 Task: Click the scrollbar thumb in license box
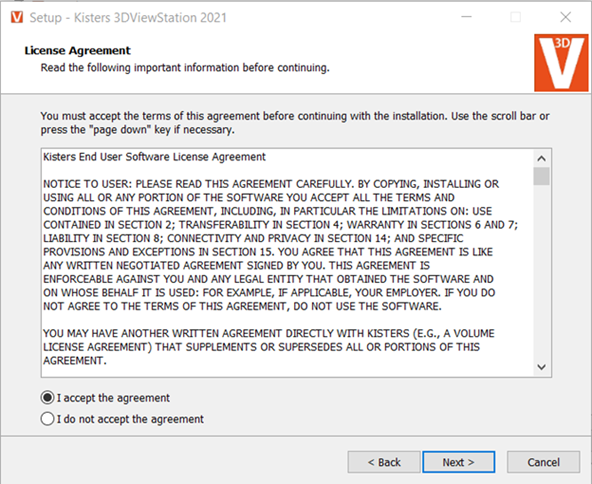pos(541,176)
